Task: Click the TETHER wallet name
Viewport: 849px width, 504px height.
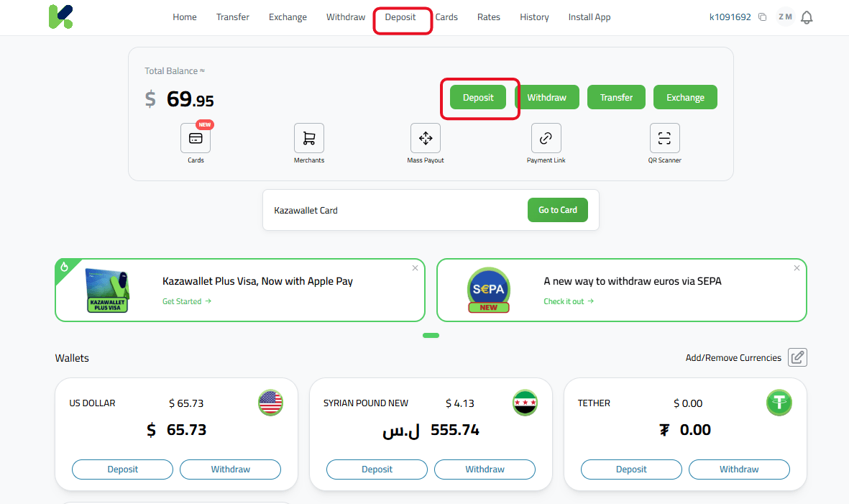Action: (x=594, y=403)
